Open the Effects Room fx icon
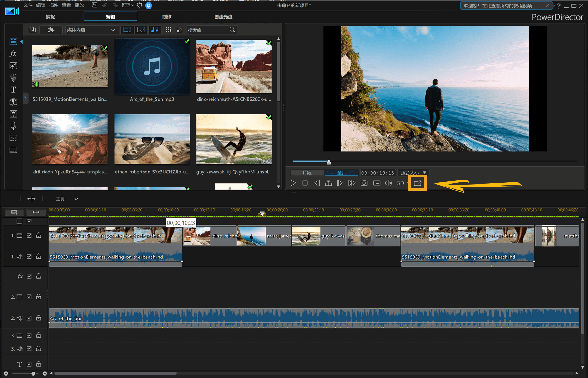 (13, 54)
